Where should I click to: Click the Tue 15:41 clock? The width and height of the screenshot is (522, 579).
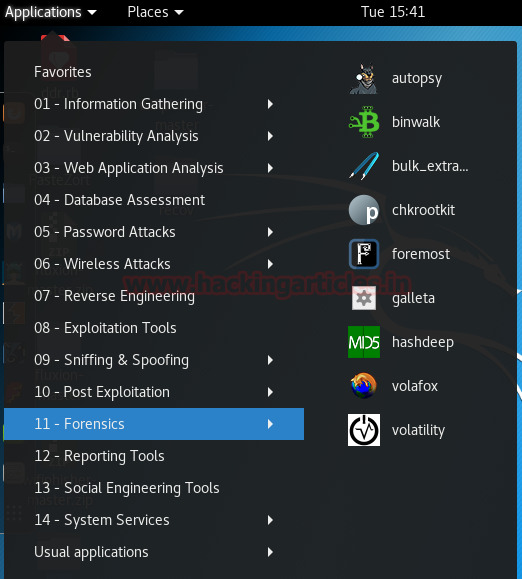click(393, 12)
